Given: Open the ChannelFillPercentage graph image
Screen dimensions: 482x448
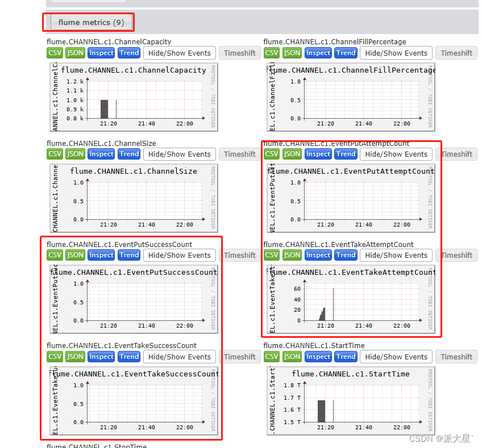Looking at the screenshot, I should [x=351, y=97].
